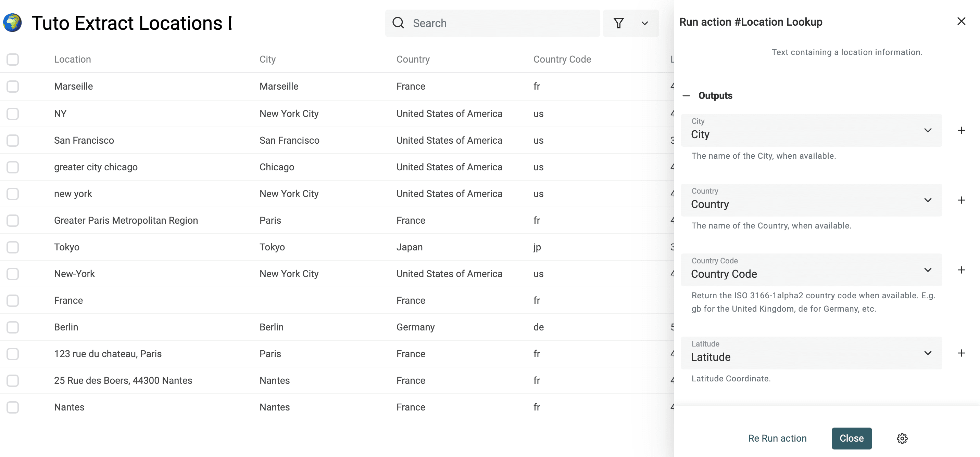980x457 pixels.
Task: Open the City output dropdown
Action: click(811, 130)
